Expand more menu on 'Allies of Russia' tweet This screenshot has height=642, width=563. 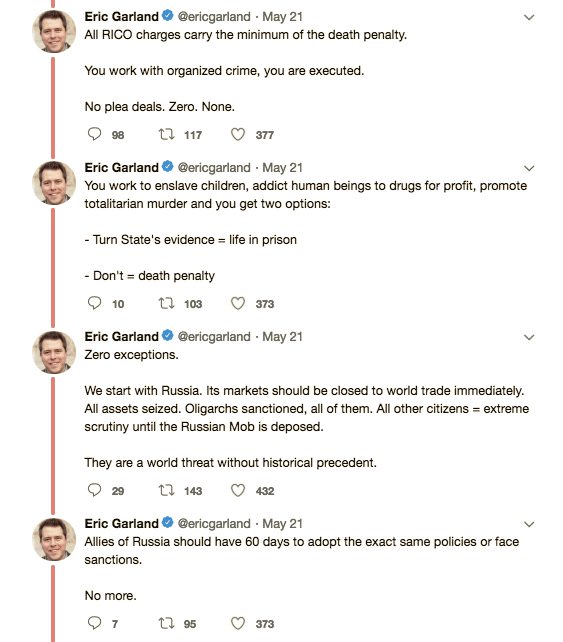[x=529, y=524]
